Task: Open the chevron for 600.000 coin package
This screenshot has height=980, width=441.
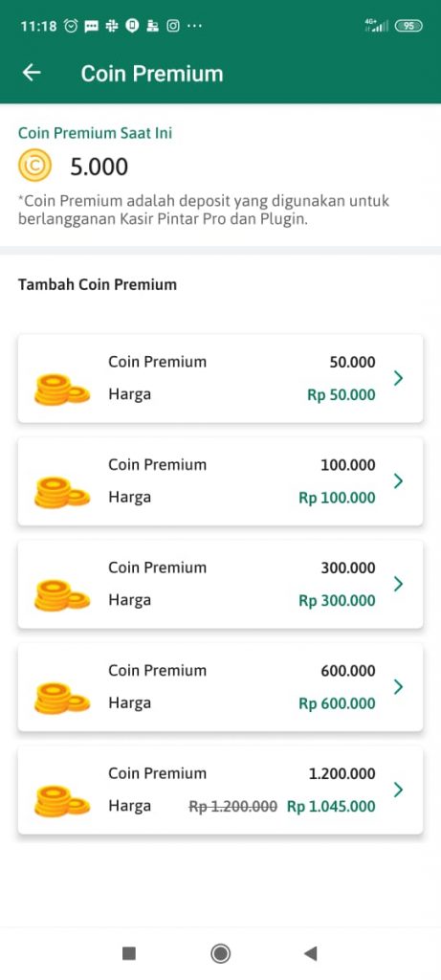Action: [399, 687]
